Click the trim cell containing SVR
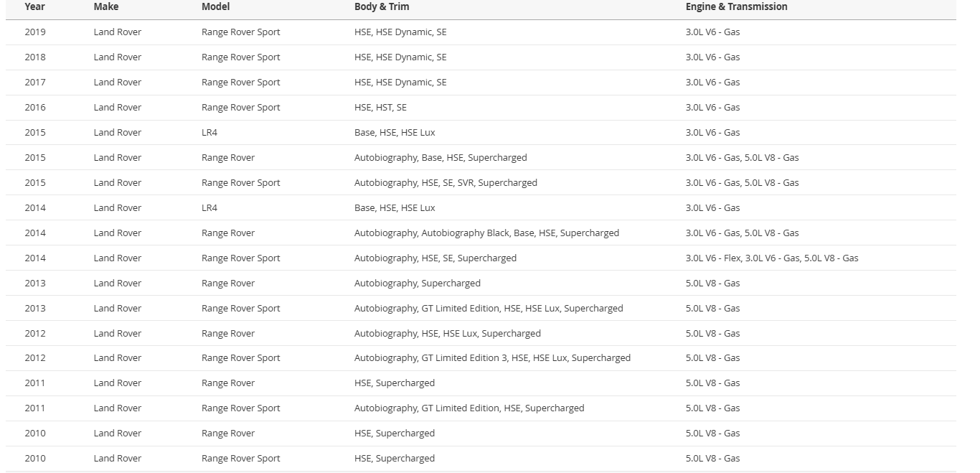980x473 pixels. tap(446, 183)
